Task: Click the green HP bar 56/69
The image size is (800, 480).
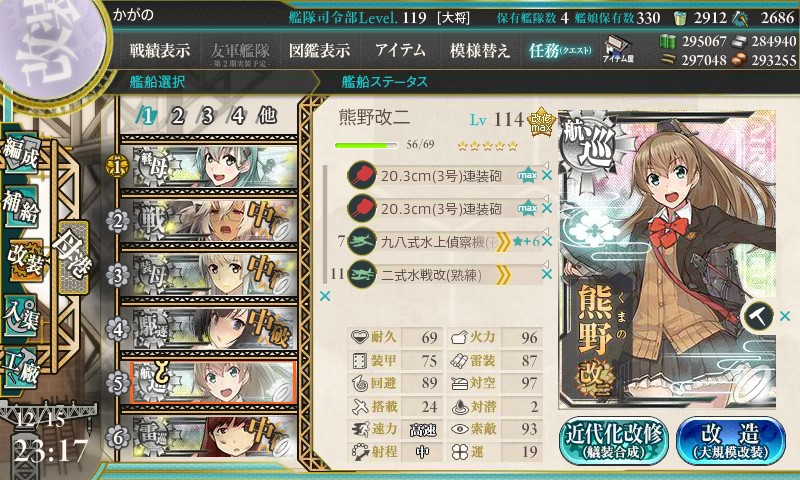Action: 366,145
